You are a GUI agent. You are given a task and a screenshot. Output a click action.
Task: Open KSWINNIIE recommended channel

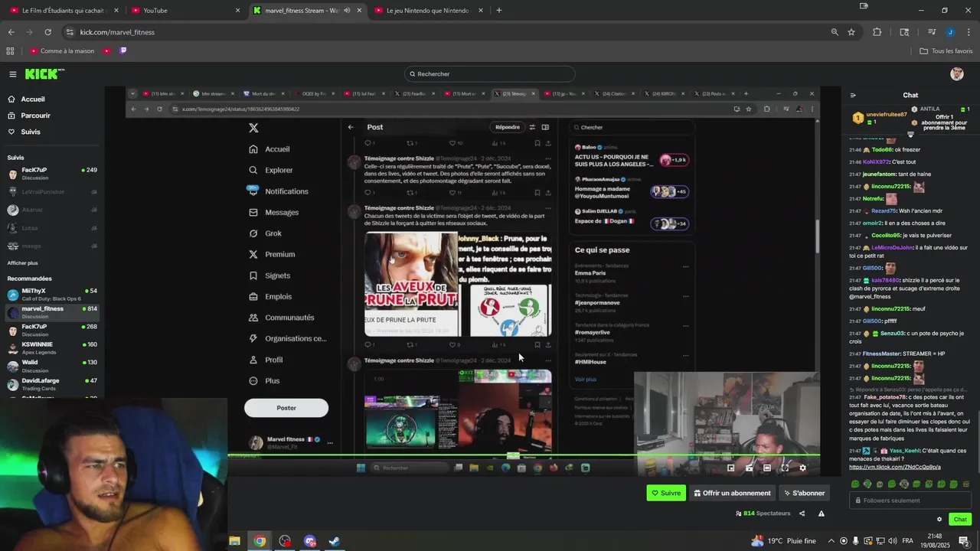52,348
